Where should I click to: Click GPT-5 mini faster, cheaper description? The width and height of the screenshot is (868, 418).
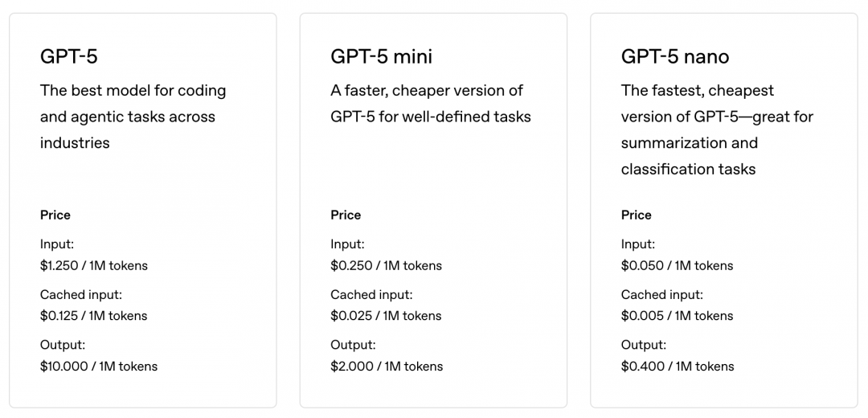coord(430,104)
